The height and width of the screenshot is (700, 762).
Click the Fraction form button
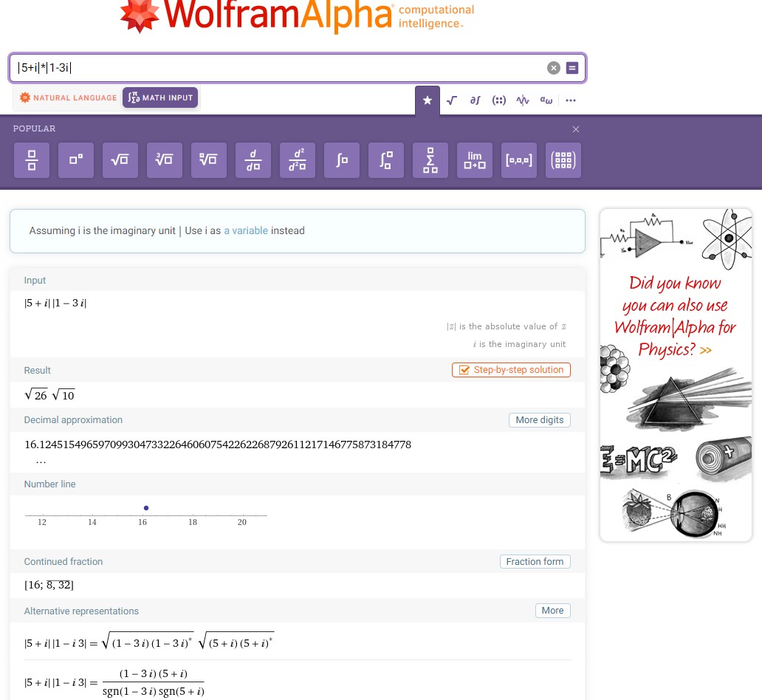[x=535, y=562]
